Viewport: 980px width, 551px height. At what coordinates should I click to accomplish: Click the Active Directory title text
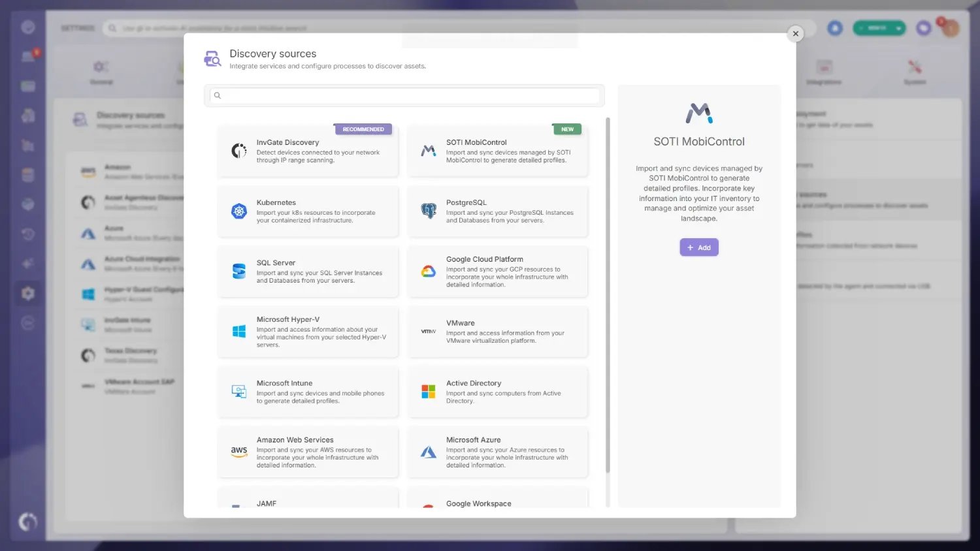(474, 383)
